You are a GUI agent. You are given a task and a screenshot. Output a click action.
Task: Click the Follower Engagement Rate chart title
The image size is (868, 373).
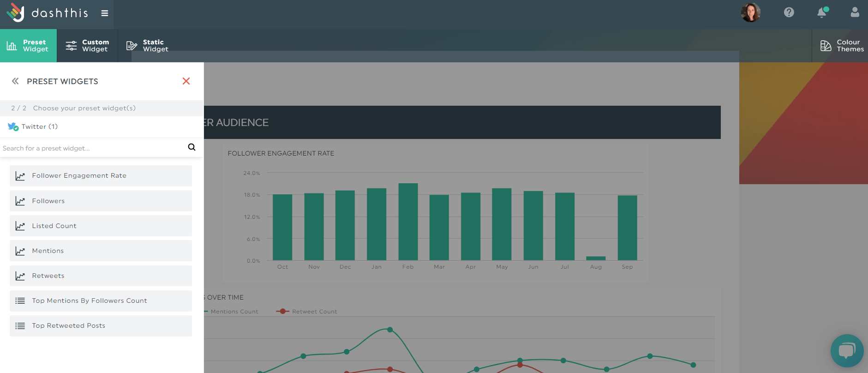click(x=281, y=153)
